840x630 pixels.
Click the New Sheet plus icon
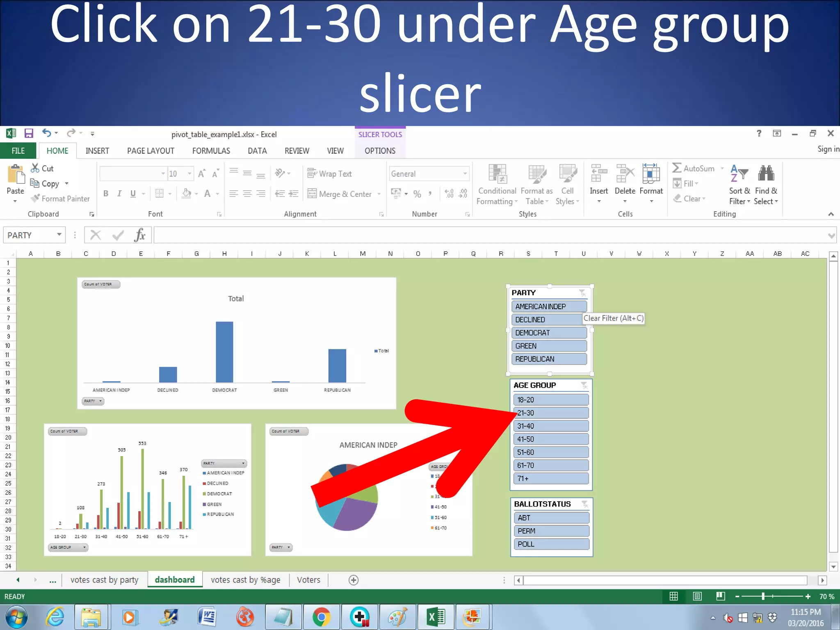pos(354,580)
